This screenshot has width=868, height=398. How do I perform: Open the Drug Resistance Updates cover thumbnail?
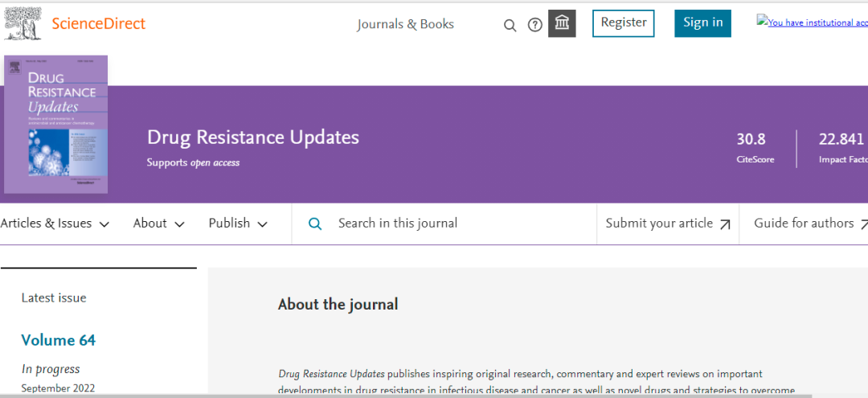pos(55,124)
